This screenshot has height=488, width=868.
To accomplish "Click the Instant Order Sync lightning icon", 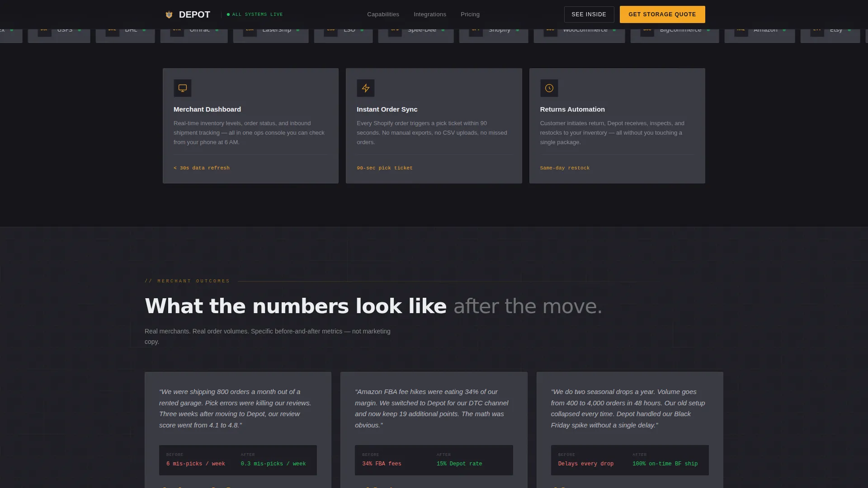I will pos(366,88).
